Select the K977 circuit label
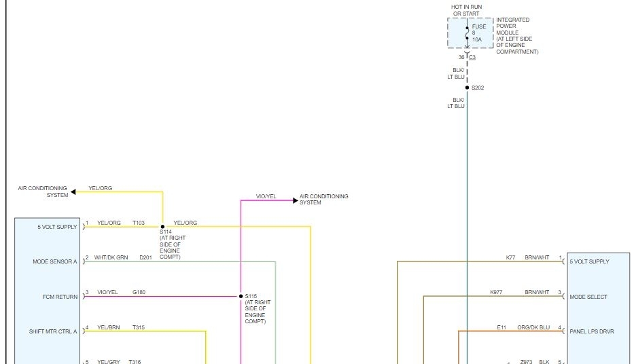Image resolution: width=634 pixels, height=364 pixels. click(x=496, y=292)
